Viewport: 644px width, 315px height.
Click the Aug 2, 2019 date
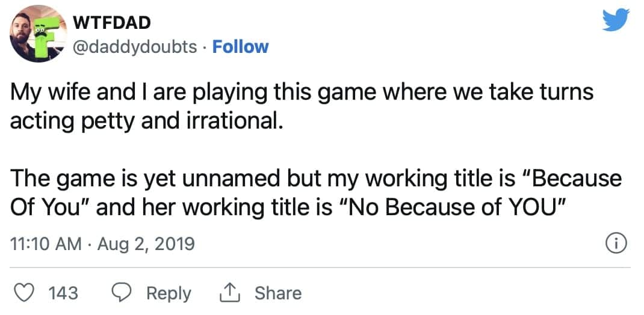pyautogui.click(x=146, y=244)
